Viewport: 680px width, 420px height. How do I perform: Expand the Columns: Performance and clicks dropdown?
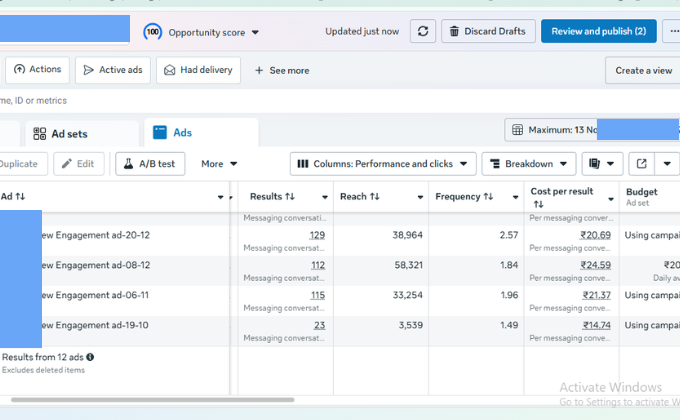pos(381,164)
